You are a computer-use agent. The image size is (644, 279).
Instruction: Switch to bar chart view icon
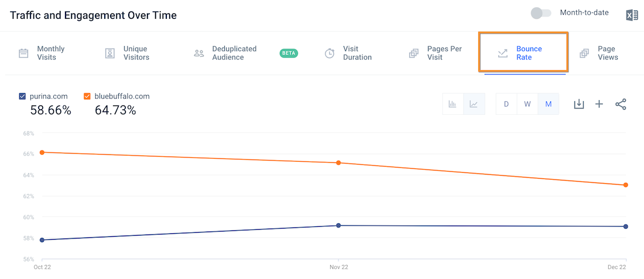[453, 104]
